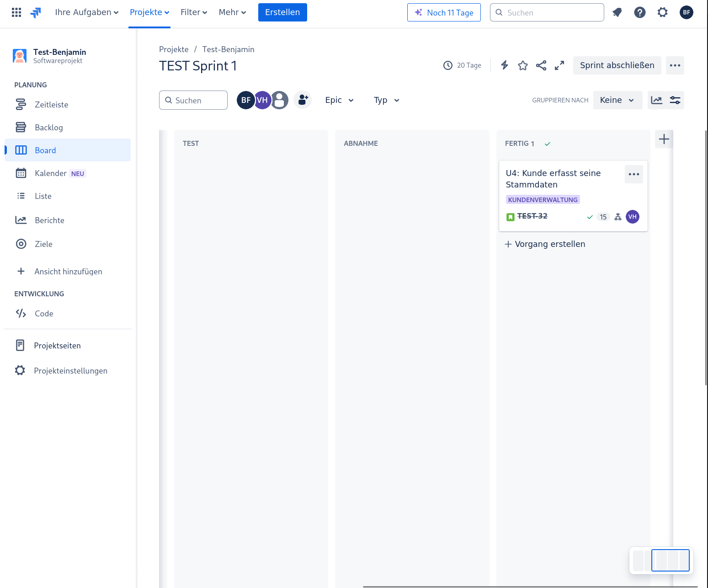The height and width of the screenshot is (588, 708).
Task: Enter fullscreen mode with arrows icon
Action: [559, 65]
